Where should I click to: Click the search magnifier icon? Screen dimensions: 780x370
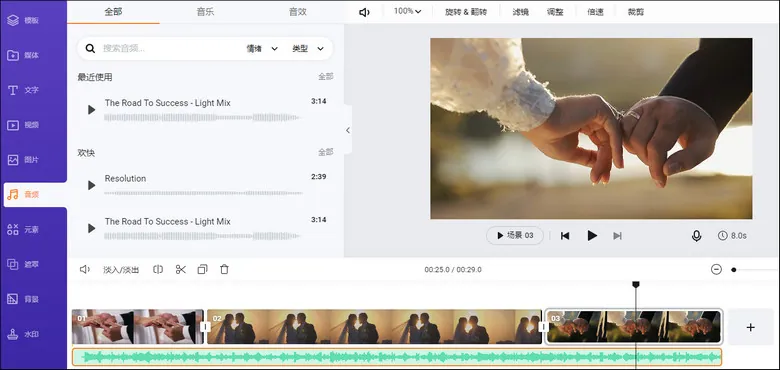tap(90, 48)
